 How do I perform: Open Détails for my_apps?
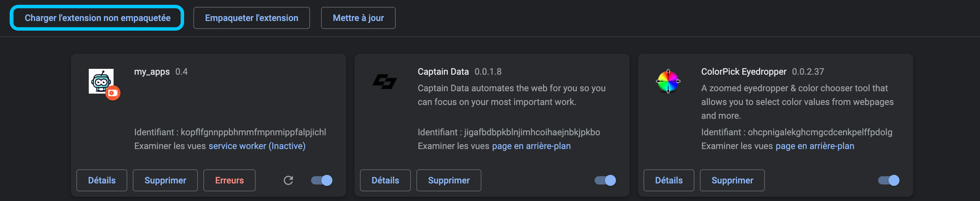point(102,180)
